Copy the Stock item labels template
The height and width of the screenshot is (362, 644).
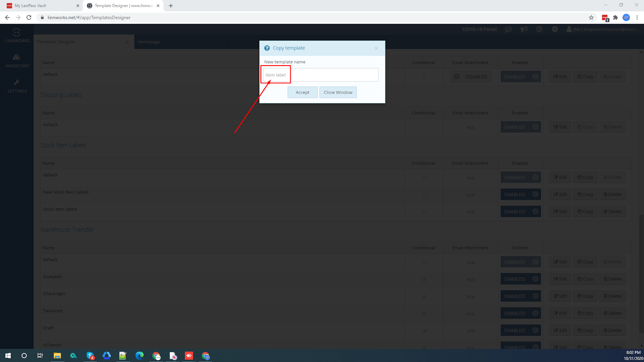[585, 212]
